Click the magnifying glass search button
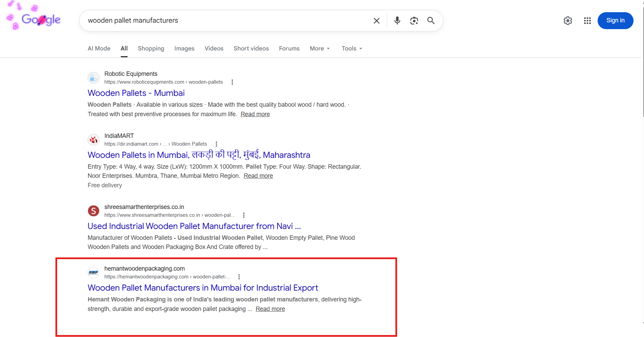Image resolution: width=644 pixels, height=337 pixels. [431, 21]
